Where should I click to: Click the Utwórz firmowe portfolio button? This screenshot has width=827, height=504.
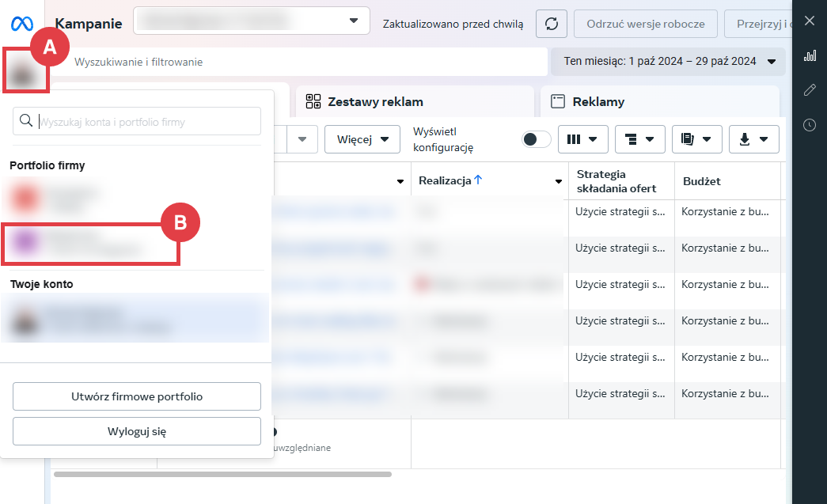(137, 396)
